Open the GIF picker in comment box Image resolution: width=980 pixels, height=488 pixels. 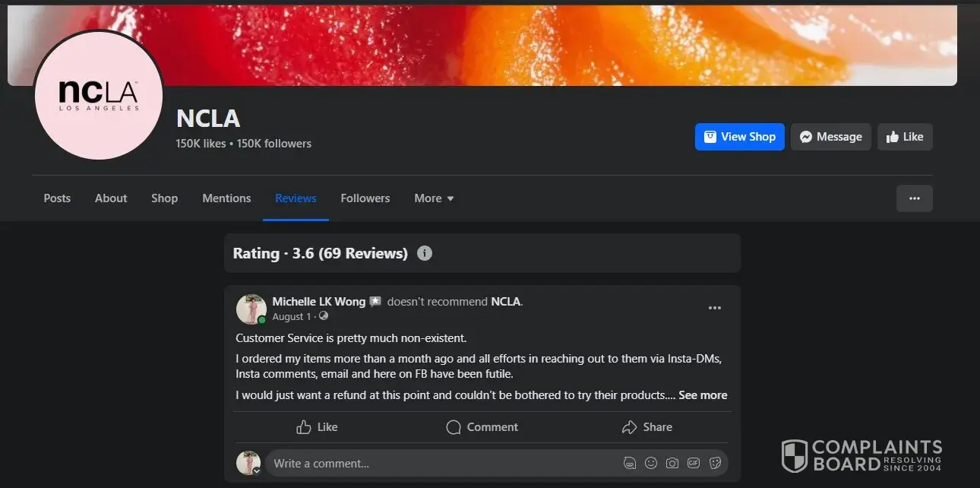[x=694, y=463]
